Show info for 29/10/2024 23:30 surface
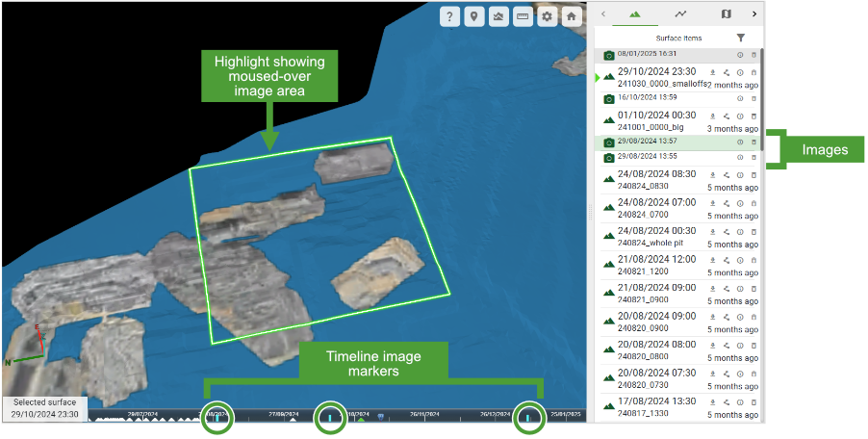The height and width of the screenshot is (439, 868). point(740,72)
